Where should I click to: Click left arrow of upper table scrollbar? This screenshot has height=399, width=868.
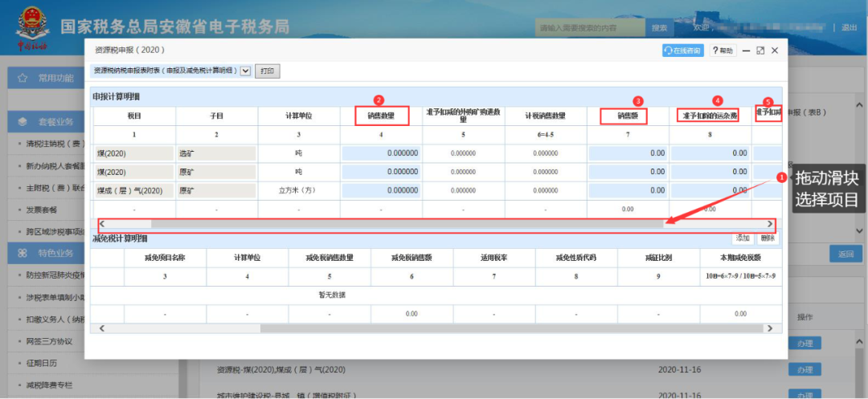(102, 224)
